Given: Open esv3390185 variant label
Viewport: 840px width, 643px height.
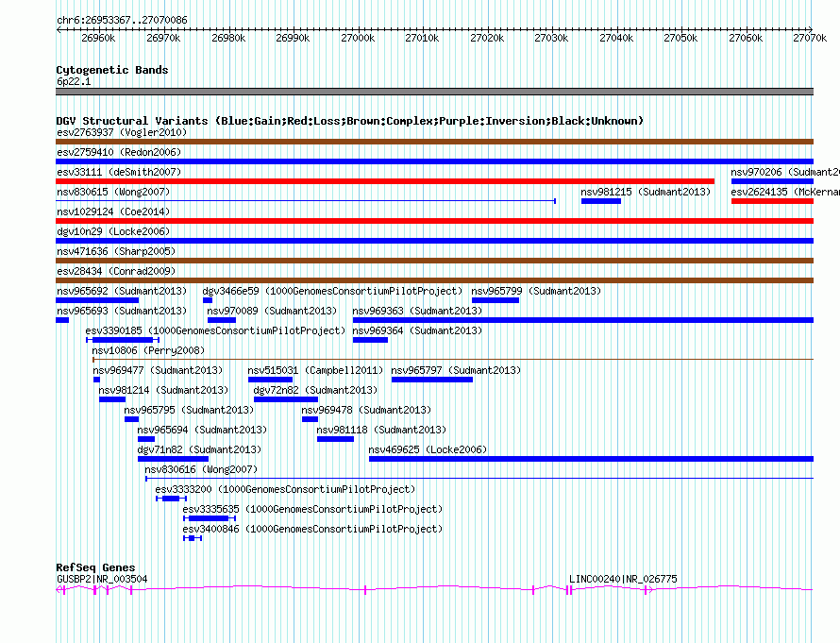Looking at the screenshot, I should pyautogui.click(x=215, y=330).
